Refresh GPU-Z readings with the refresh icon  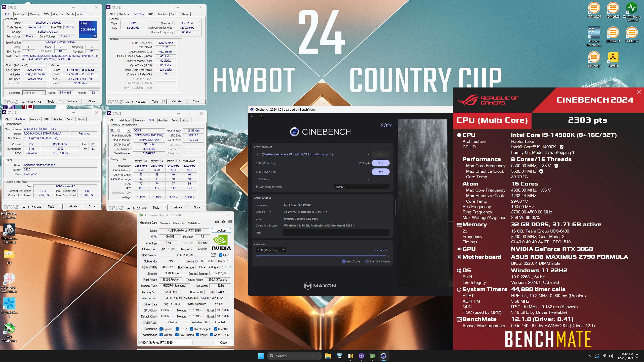[x=223, y=222]
